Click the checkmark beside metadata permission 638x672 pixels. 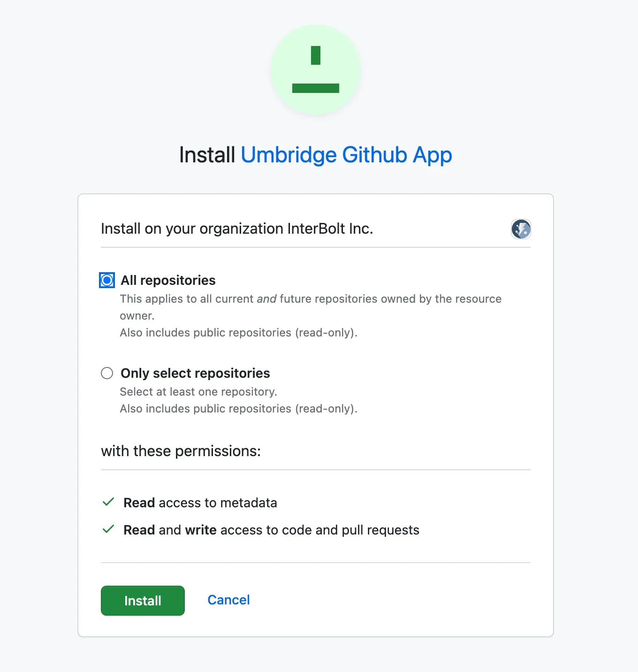pos(108,502)
